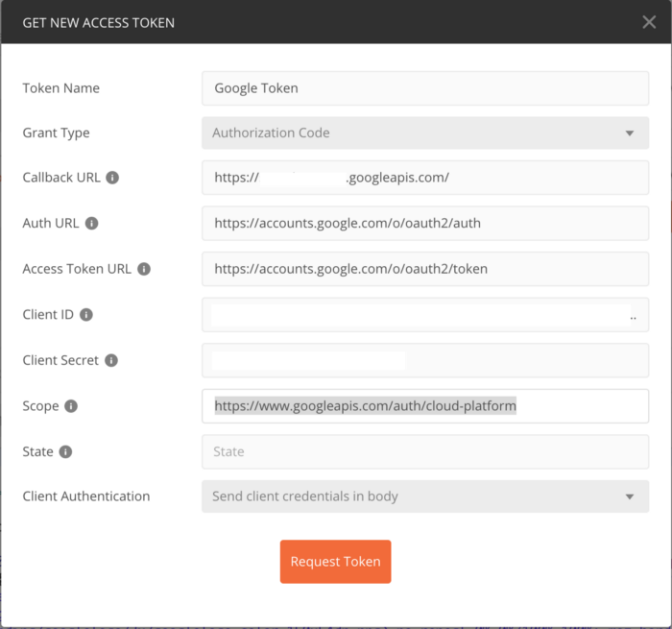
Task: Click the Callback URL info icon
Action: [x=112, y=178]
